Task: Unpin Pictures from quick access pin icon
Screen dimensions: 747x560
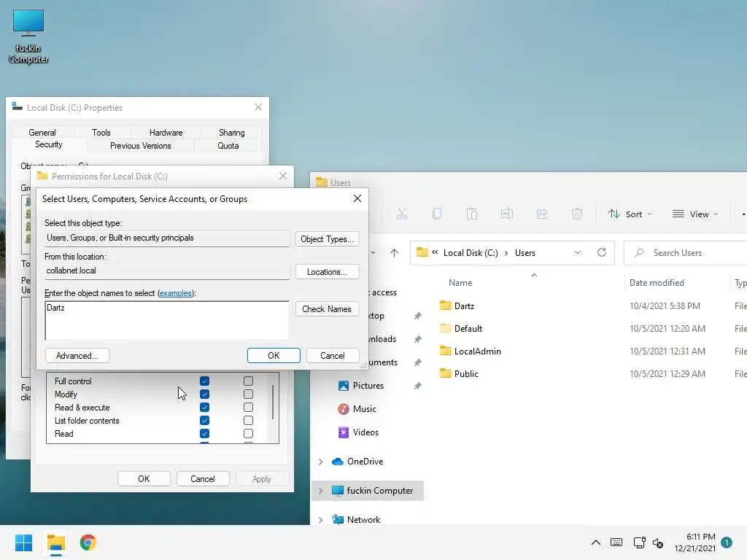Action: [x=417, y=386]
